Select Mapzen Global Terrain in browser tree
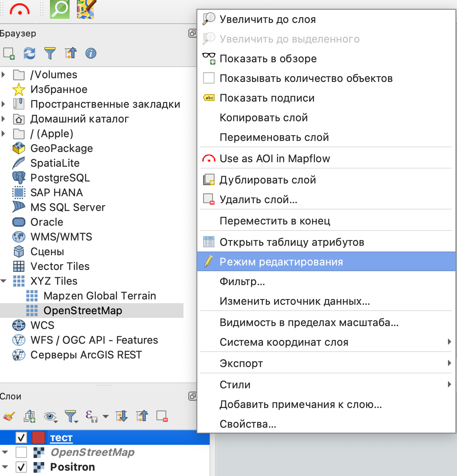Image resolution: width=457 pixels, height=476 pixels. 100,296
